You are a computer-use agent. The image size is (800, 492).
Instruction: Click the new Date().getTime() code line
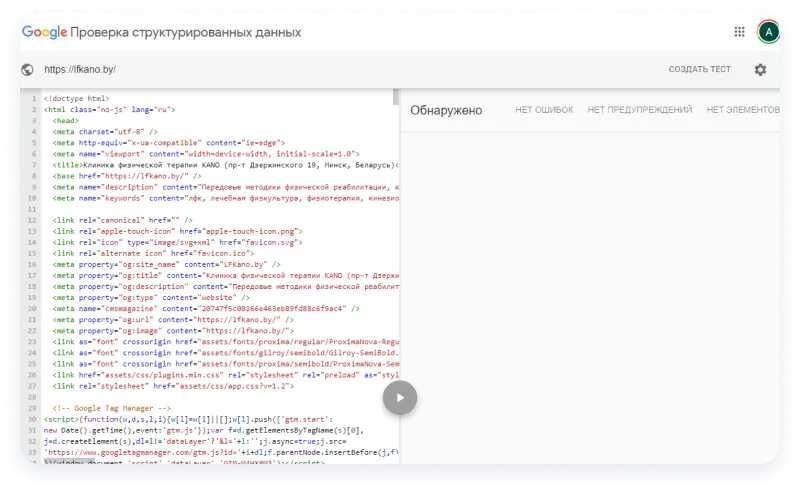204,430
